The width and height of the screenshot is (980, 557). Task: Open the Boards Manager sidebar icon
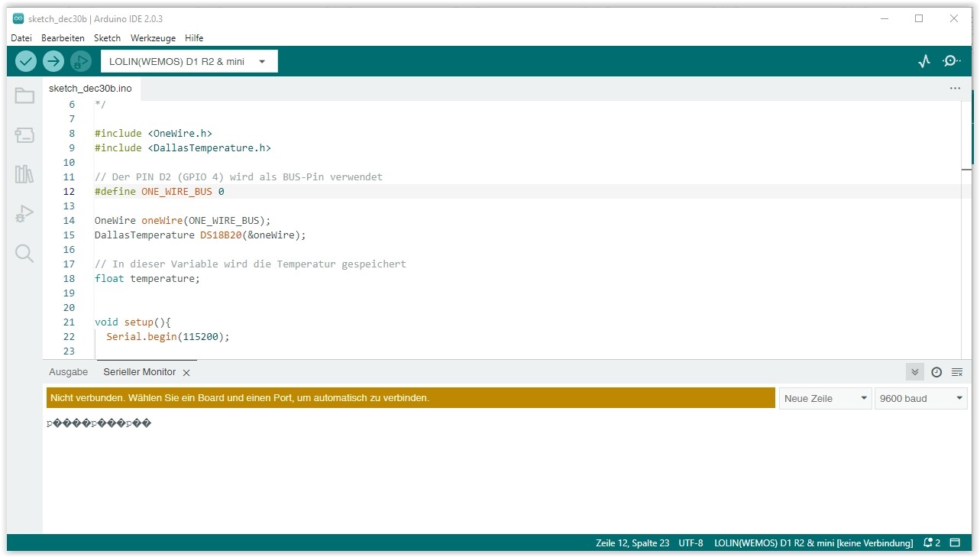pos(24,135)
